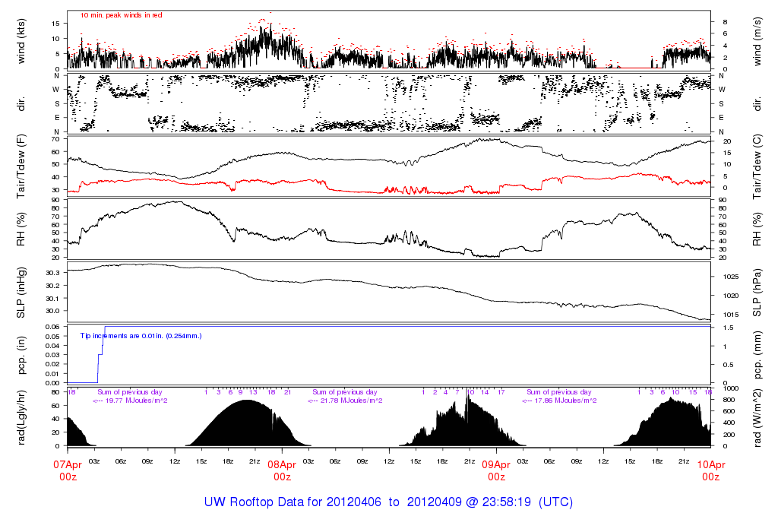
Task: Click the 19.77 MJoules/m^2 daily sum text
Action: pos(129,401)
